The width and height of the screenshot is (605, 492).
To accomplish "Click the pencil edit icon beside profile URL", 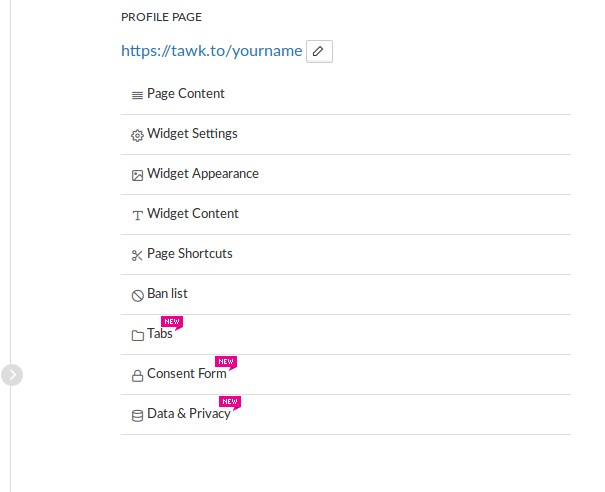I will click(319, 51).
